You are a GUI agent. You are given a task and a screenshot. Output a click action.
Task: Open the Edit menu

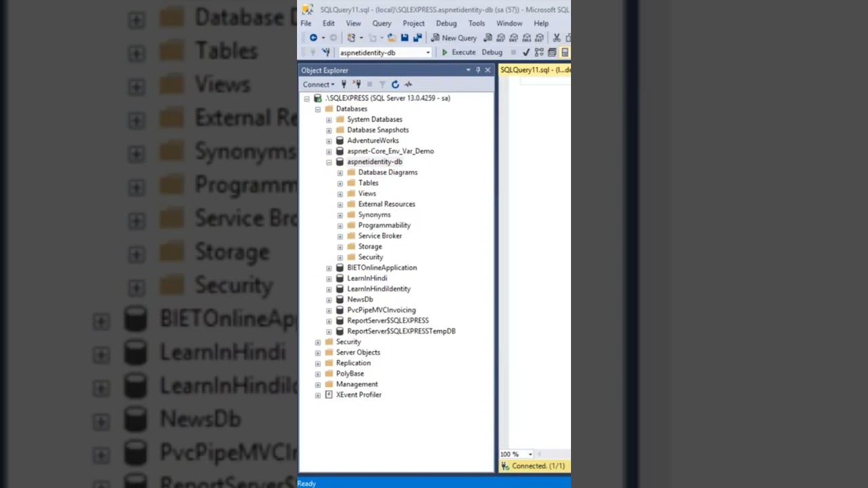(x=328, y=23)
